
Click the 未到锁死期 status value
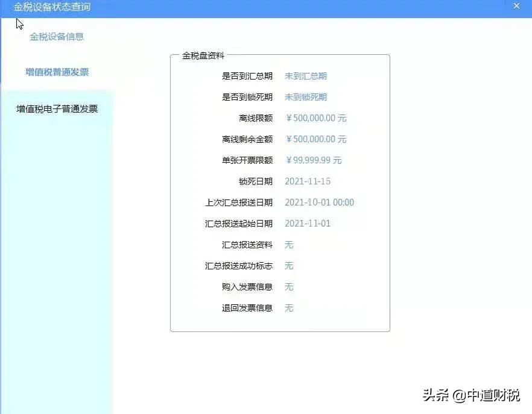[306, 97]
